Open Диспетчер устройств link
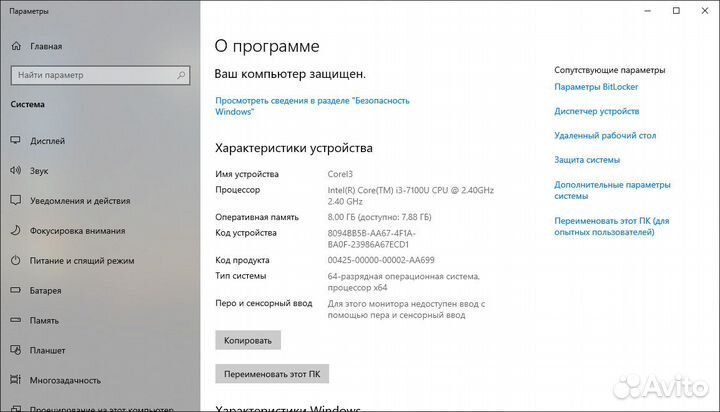The height and width of the screenshot is (412, 720). tap(596, 111)
